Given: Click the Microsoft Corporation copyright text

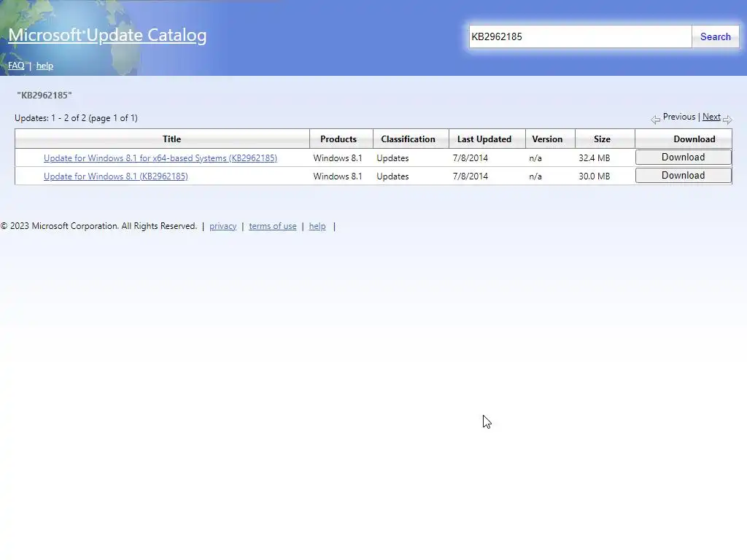Looking at the screenshot, I should (98, 226).
